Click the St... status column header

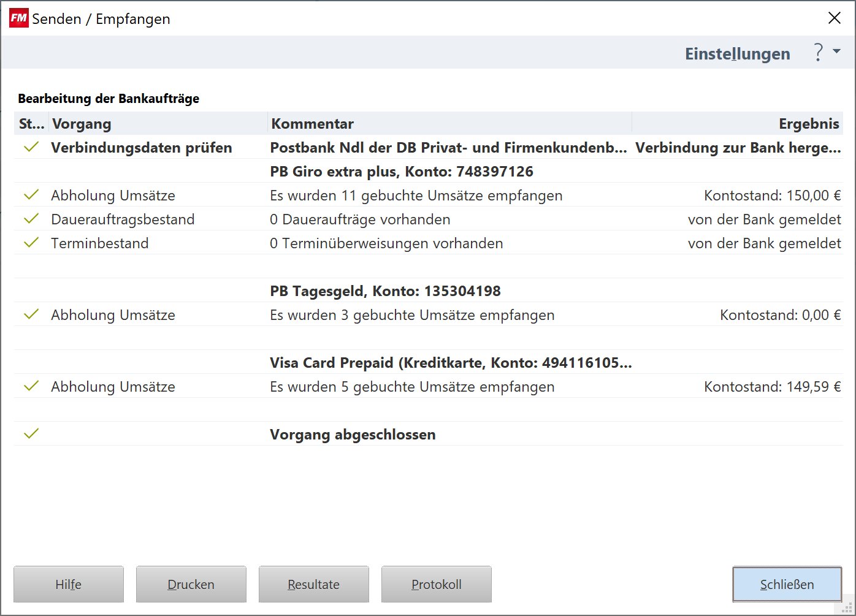click(x=31, y=124)
